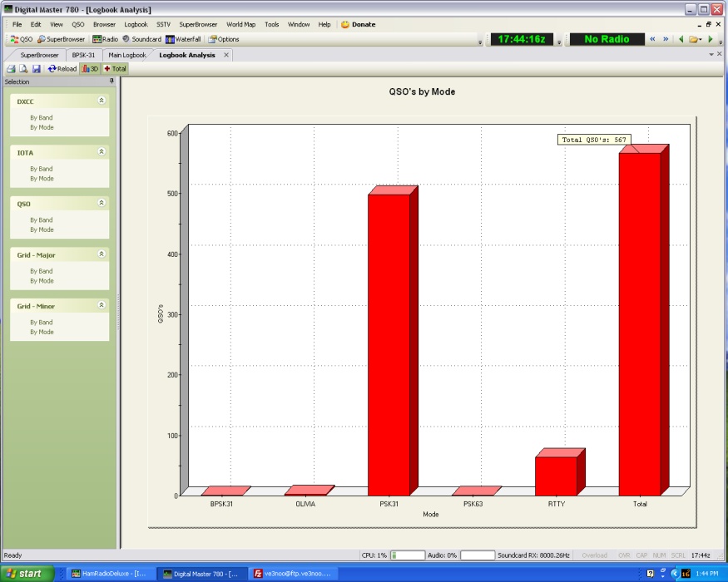Open Soundcard settings in toolbar
The image size is (728, 582).
(x=141, y=39)
